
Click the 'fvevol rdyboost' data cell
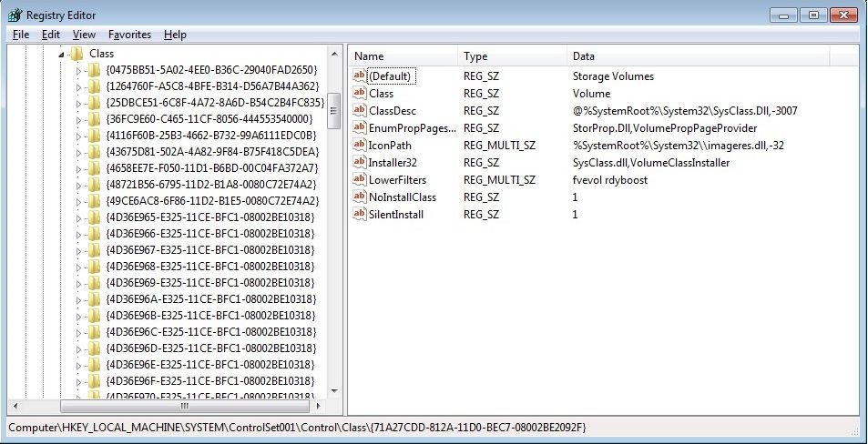[x=610, y=180]
